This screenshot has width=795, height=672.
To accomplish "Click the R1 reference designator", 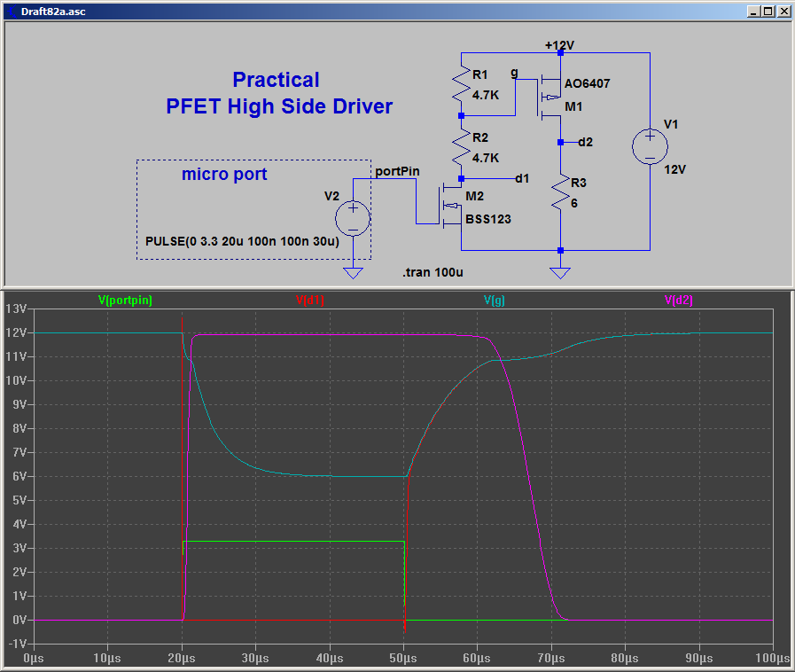I will tap(480, 75).
